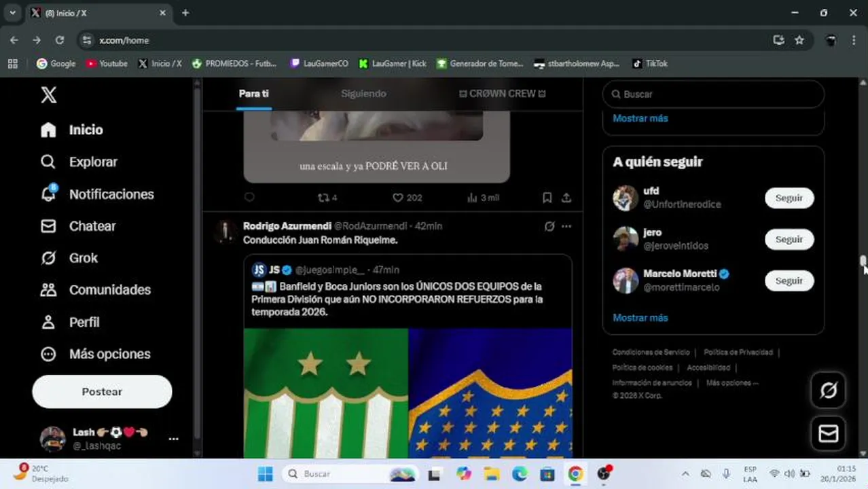
Task: Bookmark this page with the star icon
Action: (x=799, y=40)
